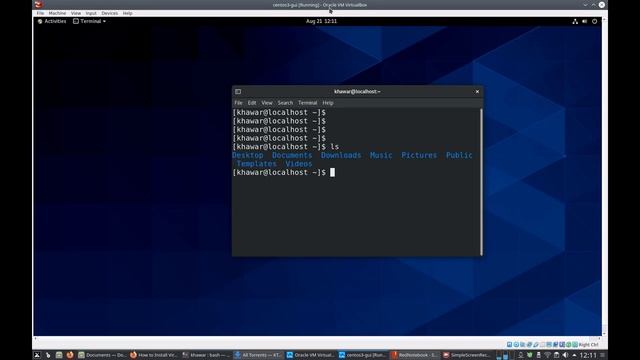Show hidden host system tray icons
The image size is (640, 360).
(x=574, y=355)
